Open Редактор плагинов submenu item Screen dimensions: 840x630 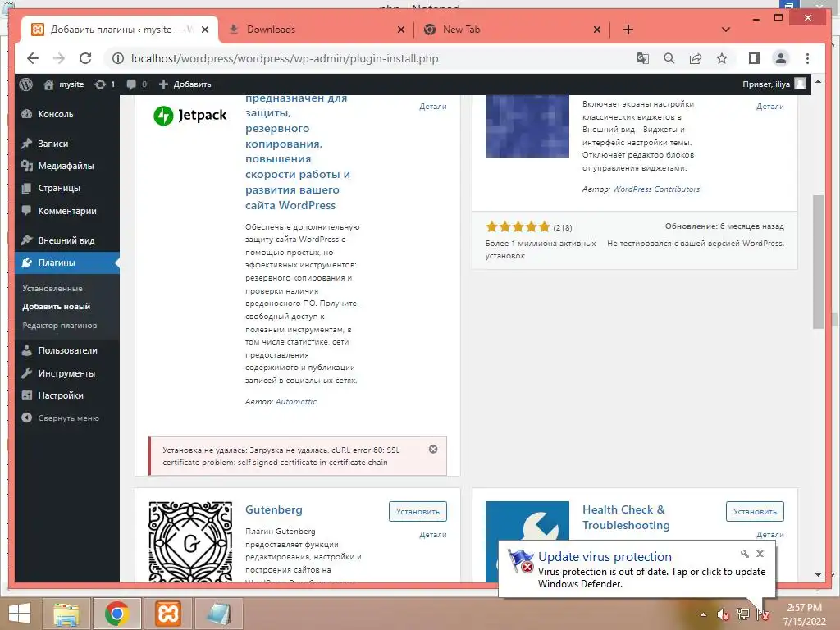click(59, 325)
